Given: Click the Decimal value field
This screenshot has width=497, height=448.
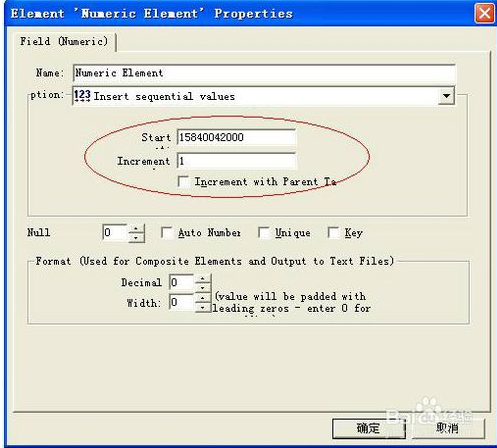Looking at the screenshot, I should 182,282.
